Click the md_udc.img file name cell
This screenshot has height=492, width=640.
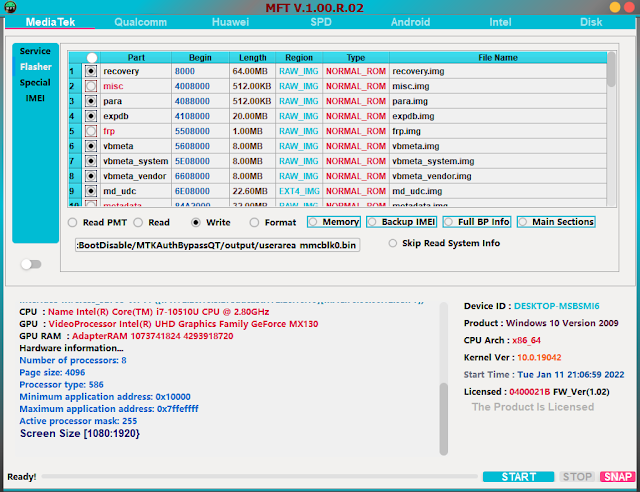click(498, 191)
